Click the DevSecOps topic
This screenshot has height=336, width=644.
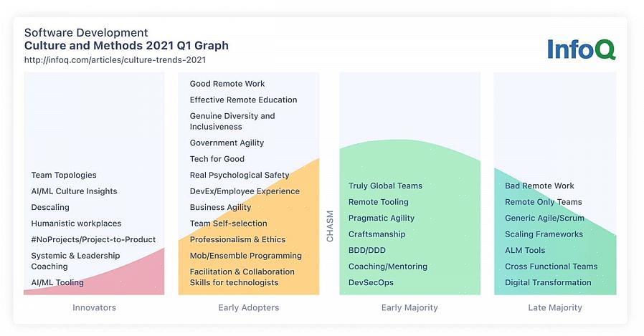[x=371, y=282]
